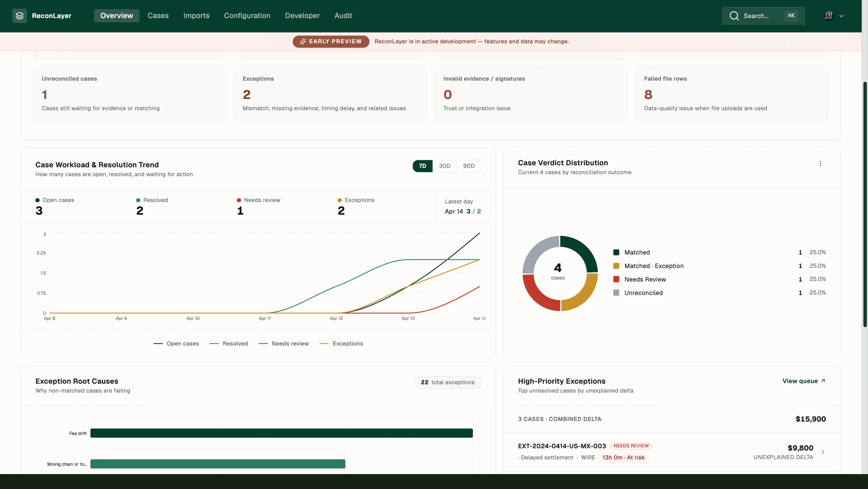Click the EARLY PREVIEW badge
Image resolution: width=868 pixels, height=489 pixels.
pyautogui.click(x=331, y=41)
